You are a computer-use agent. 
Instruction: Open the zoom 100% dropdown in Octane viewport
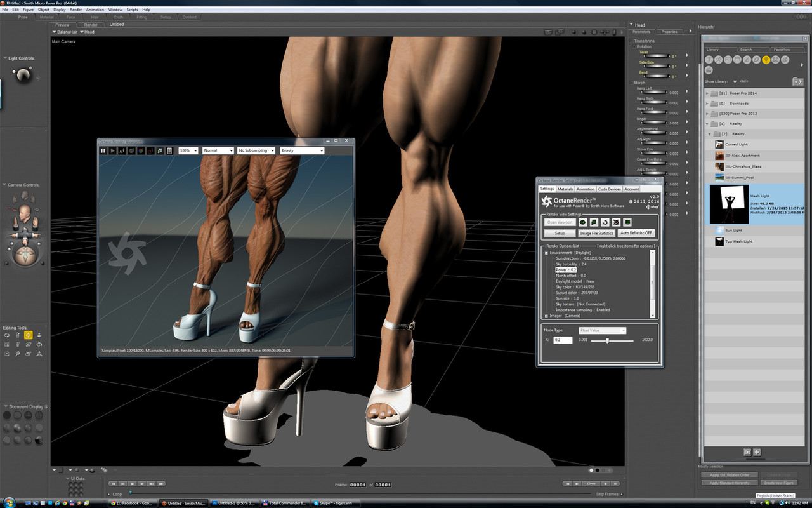pos(188,150)
